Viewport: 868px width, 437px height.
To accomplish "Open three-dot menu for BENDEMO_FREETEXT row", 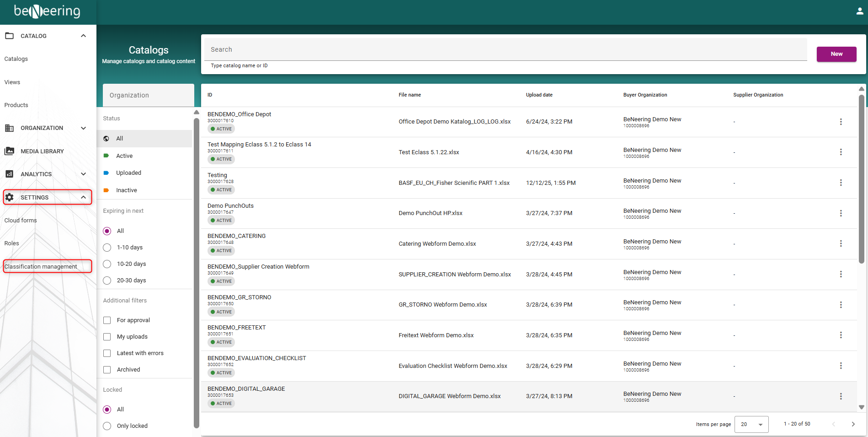I will (x=841, y=335).
